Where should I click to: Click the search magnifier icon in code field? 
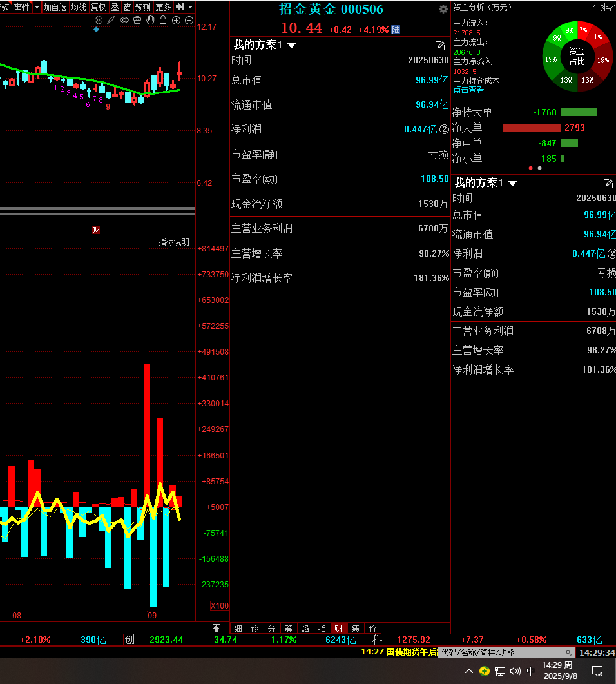pos(568,653)
